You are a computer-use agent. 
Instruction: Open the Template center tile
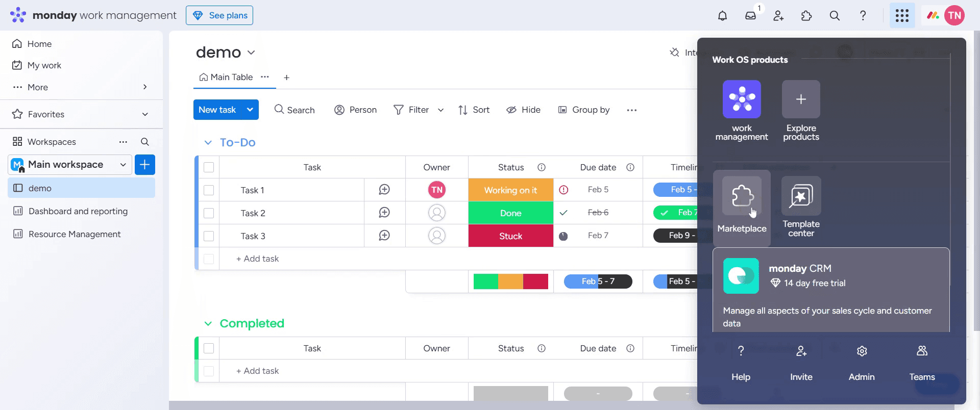[801, 207]
